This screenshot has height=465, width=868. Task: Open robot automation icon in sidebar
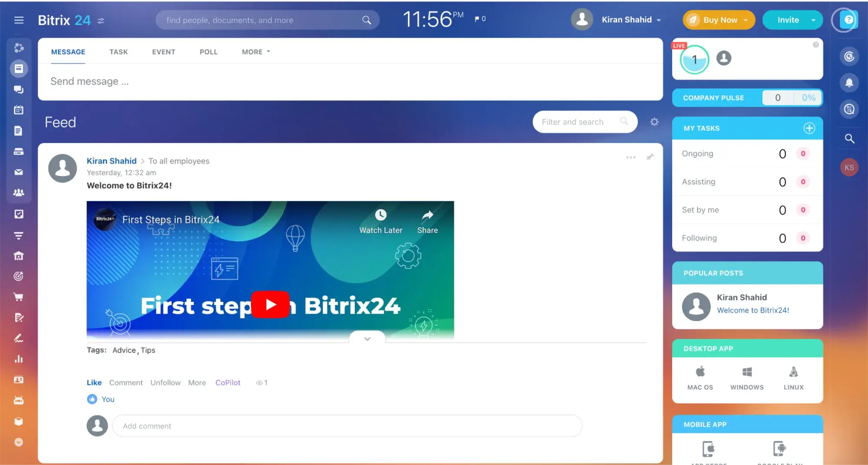19,400
